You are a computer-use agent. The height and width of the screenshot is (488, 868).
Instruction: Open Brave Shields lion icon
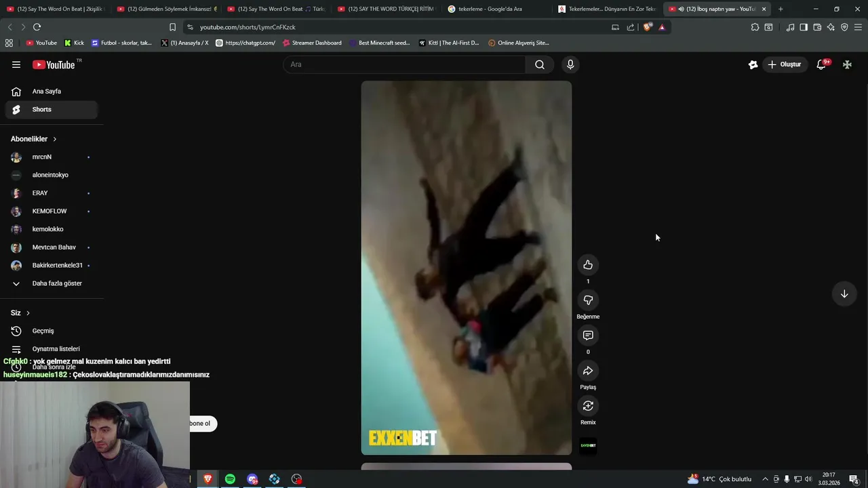[648, 27]
